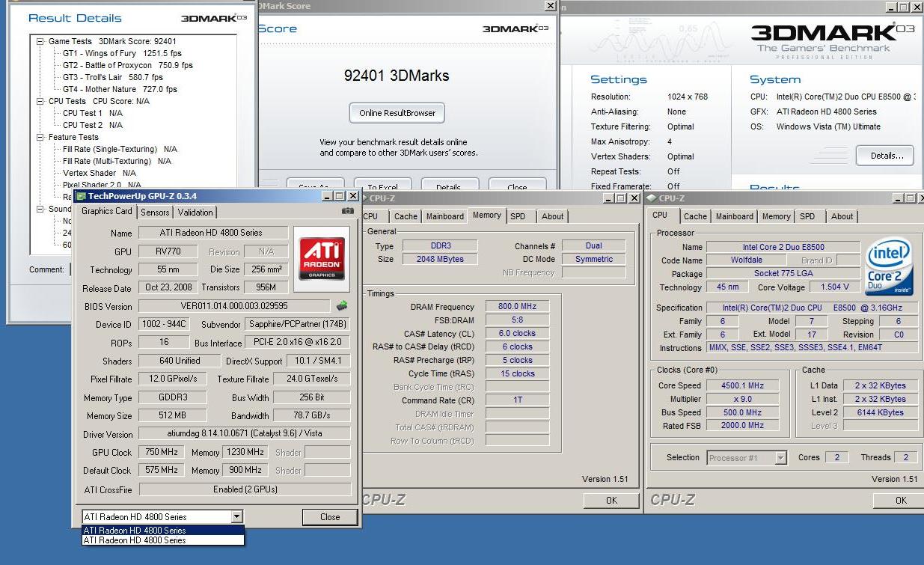This screenshot has height=565, width=924.
Task: Select GT4 - Mother Nature result row
Action: (x=120, y=89)
